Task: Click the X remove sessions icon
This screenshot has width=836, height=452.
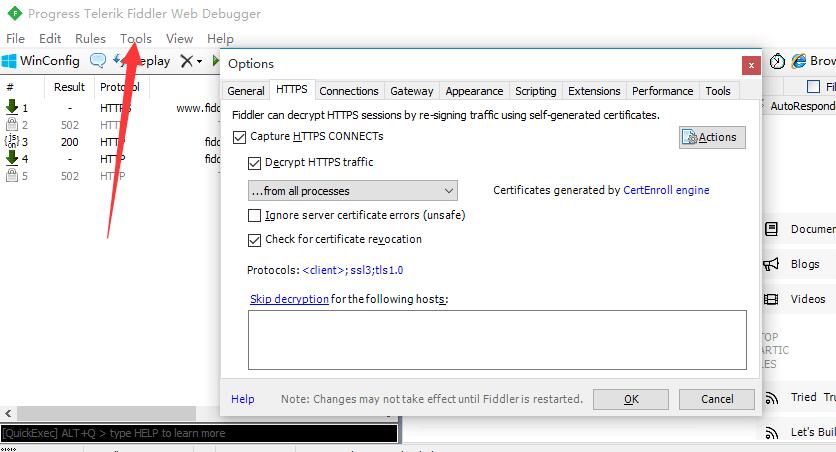Action: click(186, 61)
